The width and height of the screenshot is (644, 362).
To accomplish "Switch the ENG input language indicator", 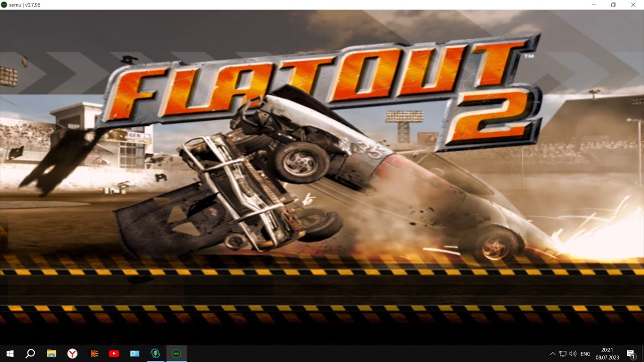I will coord(586,354).
